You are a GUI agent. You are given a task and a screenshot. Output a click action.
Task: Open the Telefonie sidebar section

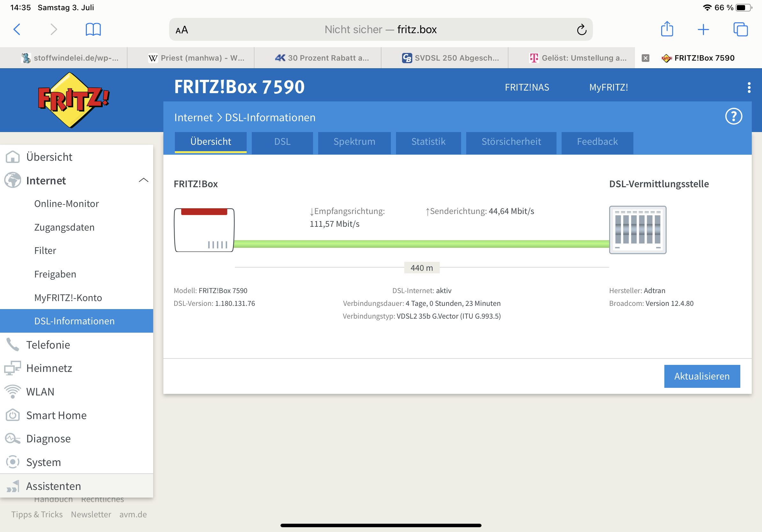point(48,344)
